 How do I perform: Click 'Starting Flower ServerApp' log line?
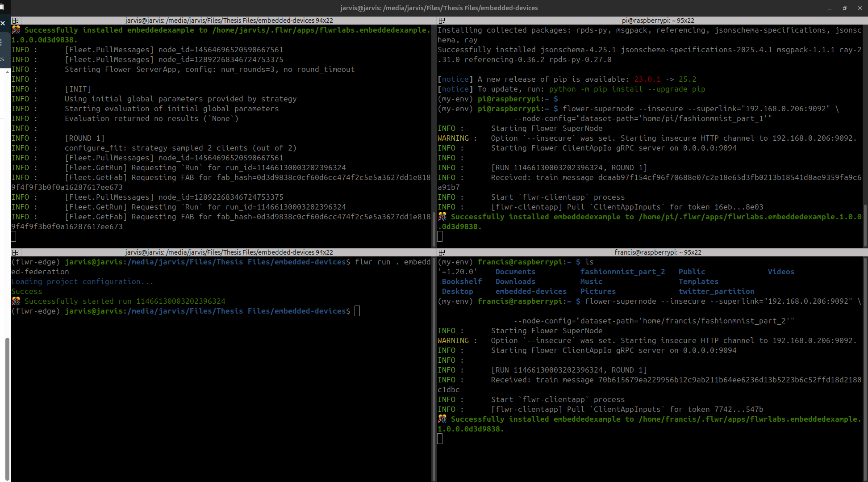click(x=209, y=69)
